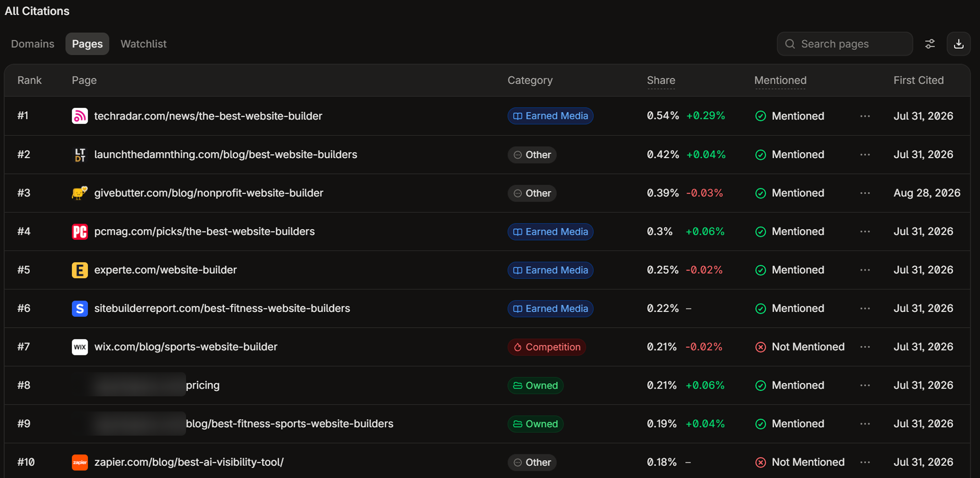Image resolution: width=980 pixels, height=478 pixels.
Task: Click Earned Media badge on techradar row
Action: click(550, 116)
